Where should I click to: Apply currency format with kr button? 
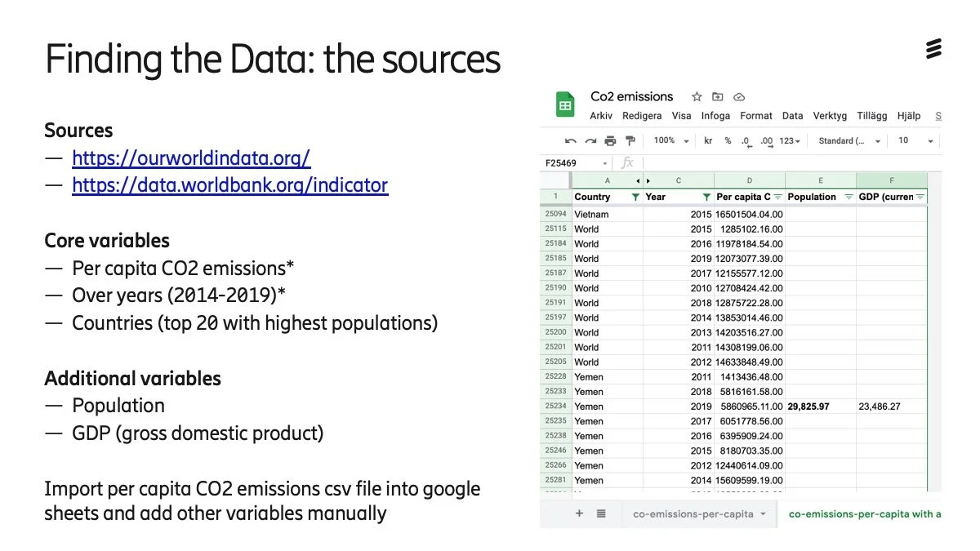pos(708,140)
